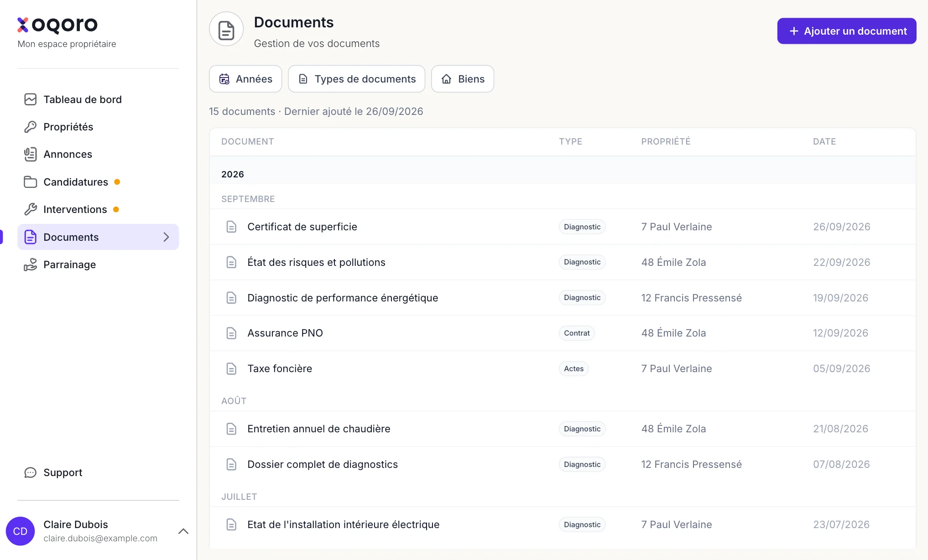Click file icon of Entretien annuel de chaudière
Screen dimensions: 928x560
pos(231,429)
